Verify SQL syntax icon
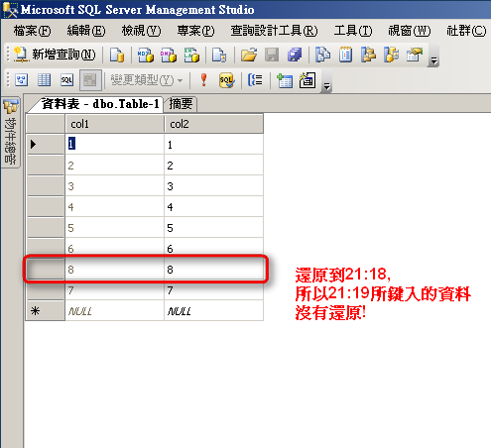Screen dimensions: 491x448 coord(226,80)
